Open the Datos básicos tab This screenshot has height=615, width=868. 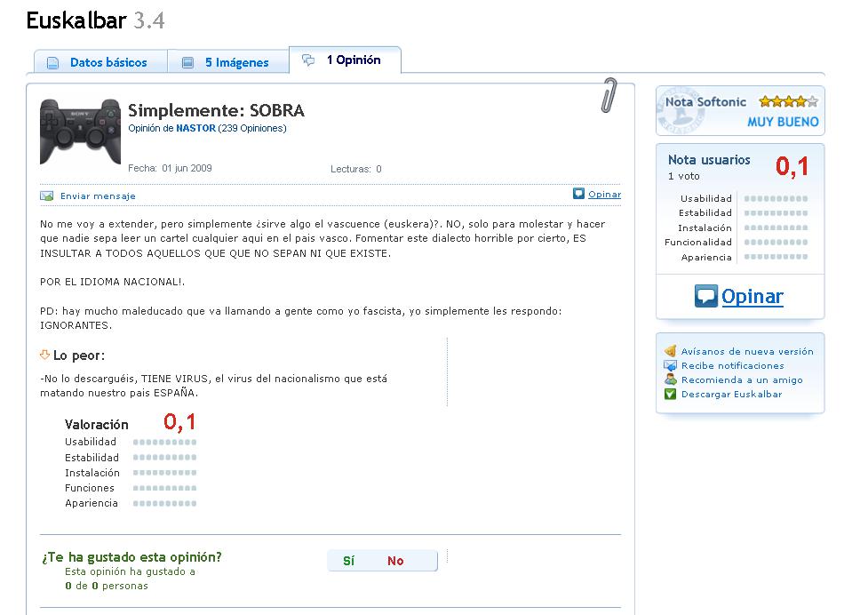pyautogui.click(x=100, y=62)
